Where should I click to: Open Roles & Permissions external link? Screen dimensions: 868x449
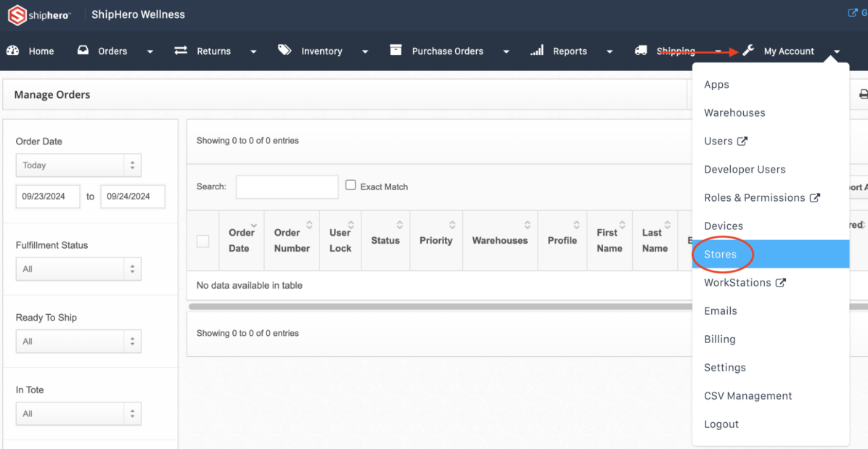click(761, 198)
